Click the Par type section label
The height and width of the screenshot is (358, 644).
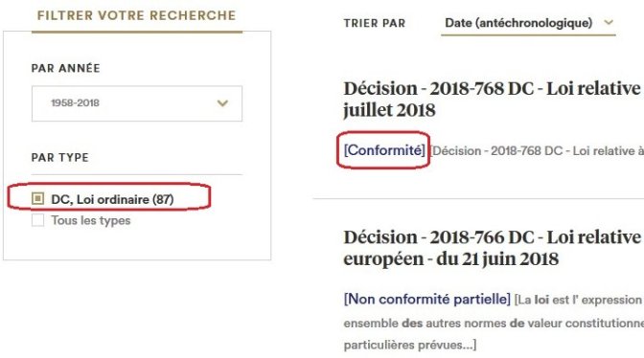(60, 158)
